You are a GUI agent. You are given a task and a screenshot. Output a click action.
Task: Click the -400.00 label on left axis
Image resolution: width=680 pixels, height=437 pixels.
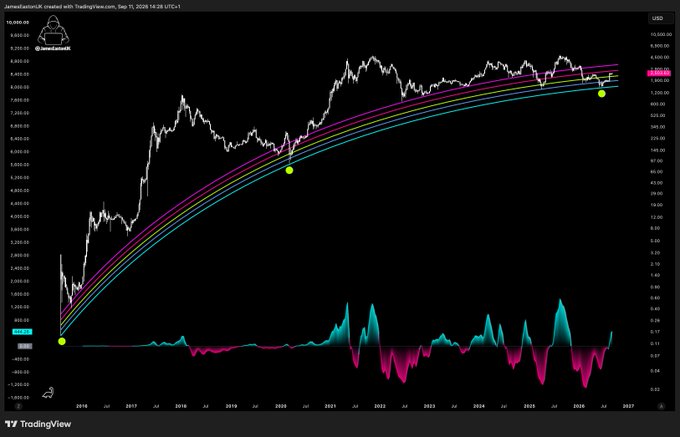[x=21, y=359]
